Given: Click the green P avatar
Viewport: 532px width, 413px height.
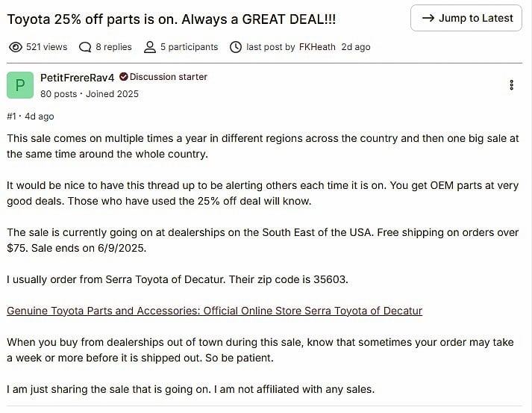Looking at the screenshot, I should coord(20,85).
